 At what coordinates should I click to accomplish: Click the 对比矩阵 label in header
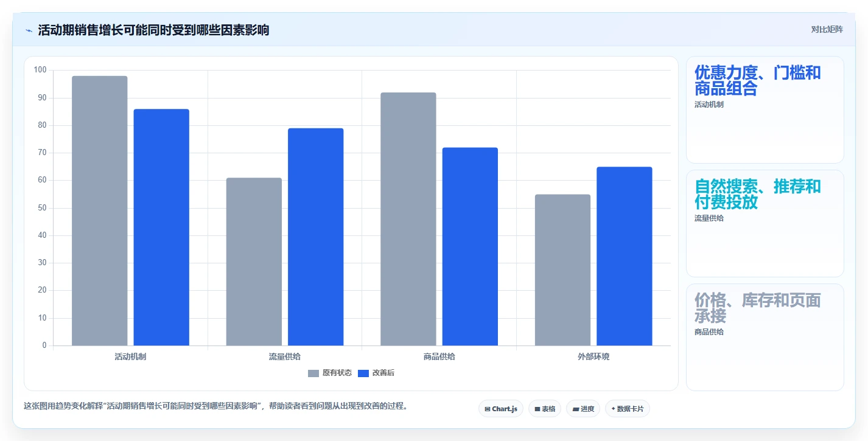coord(827,29)
